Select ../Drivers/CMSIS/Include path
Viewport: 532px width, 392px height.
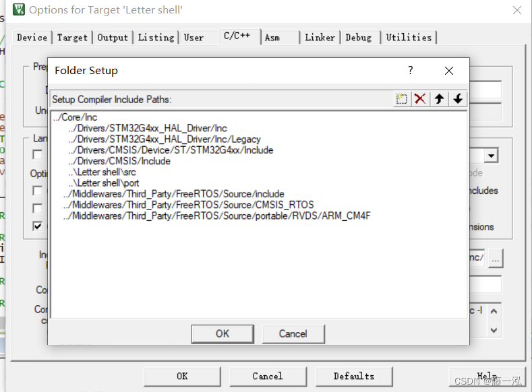(x=119, y=161)
